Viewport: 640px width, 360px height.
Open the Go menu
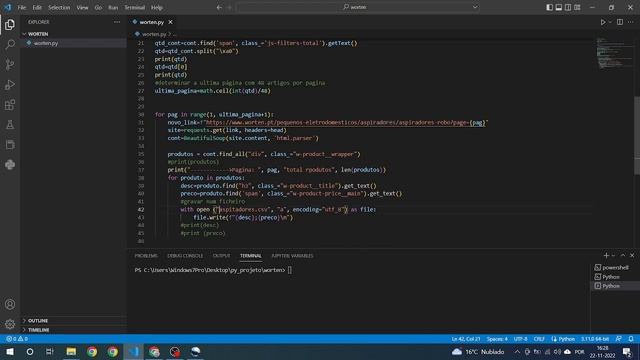pyautogui.click(x=98, y=7)
